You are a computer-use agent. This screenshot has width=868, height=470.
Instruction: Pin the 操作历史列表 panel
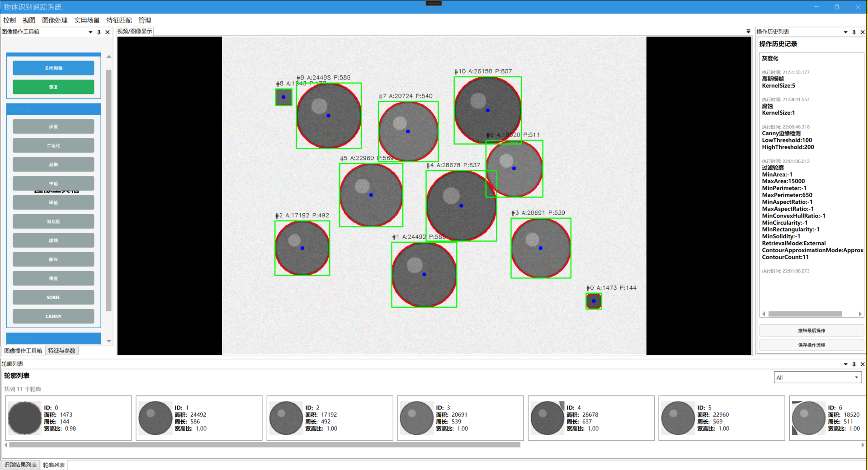[854, 32]
